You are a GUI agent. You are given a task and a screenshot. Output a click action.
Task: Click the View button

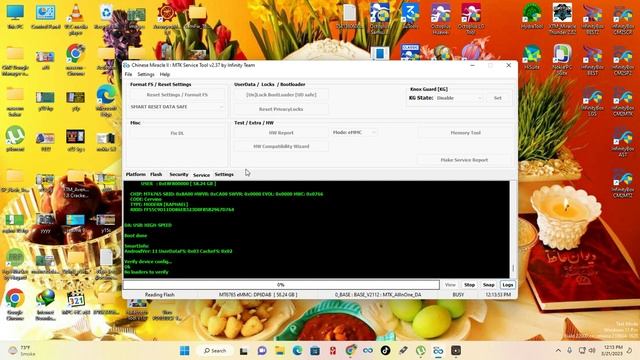coord(450,285)
